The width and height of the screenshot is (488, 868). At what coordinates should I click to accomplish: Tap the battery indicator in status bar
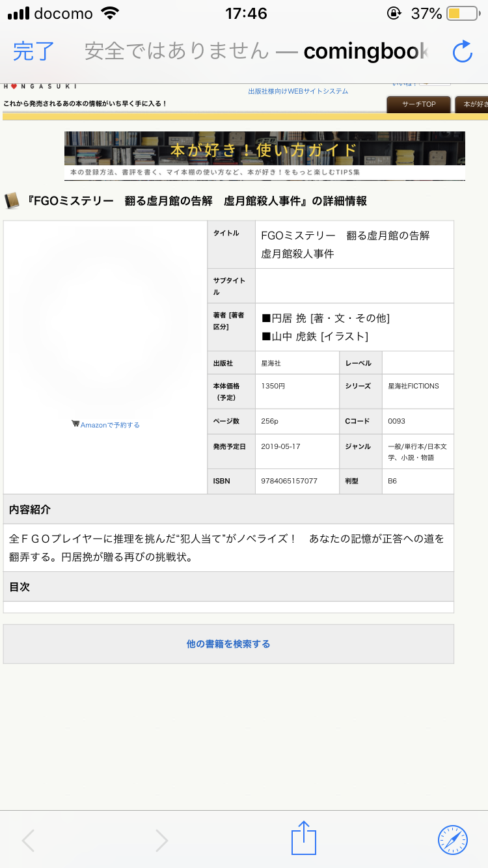coord(463,14)
